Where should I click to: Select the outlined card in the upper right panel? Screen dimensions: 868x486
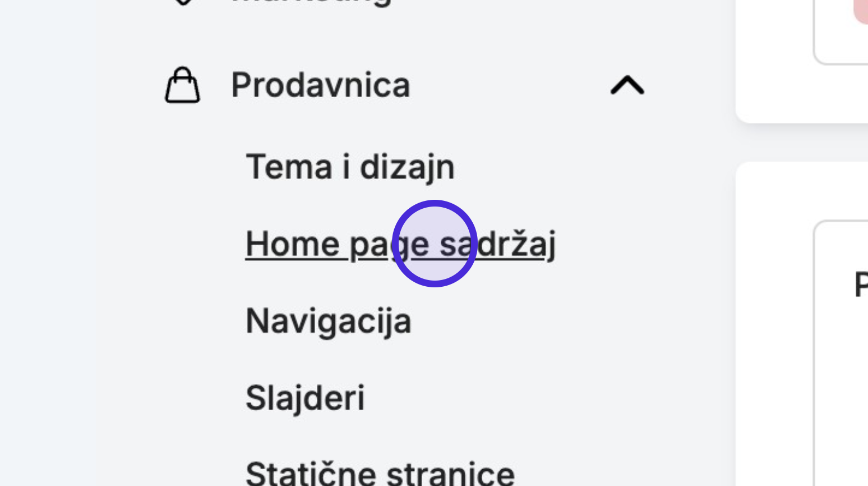coord(841,31)
